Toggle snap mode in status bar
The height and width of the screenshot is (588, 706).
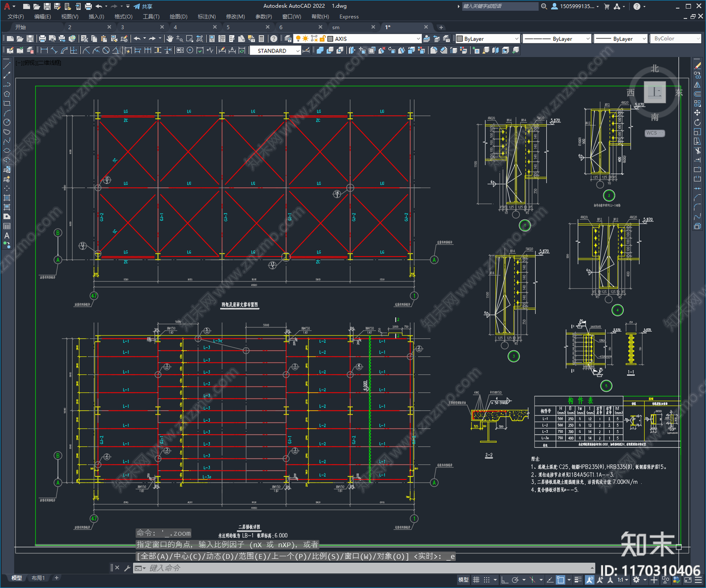tap(486, 580)
